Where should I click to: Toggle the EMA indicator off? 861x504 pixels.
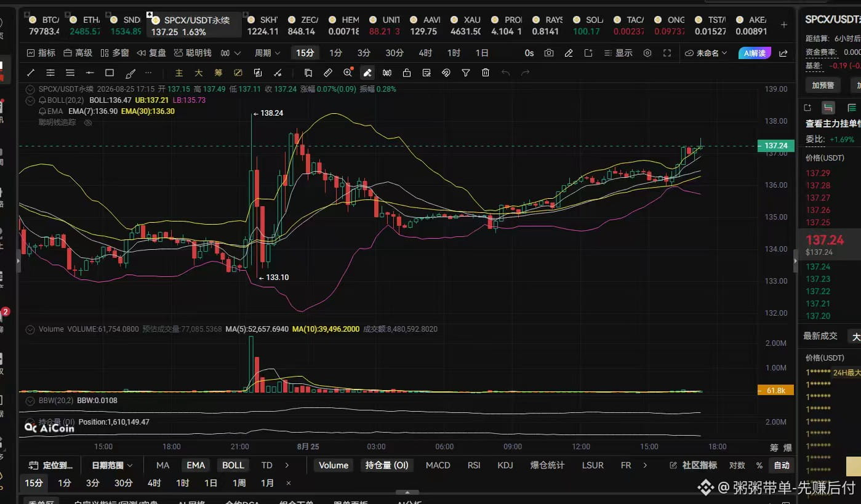tap(196, 465)
